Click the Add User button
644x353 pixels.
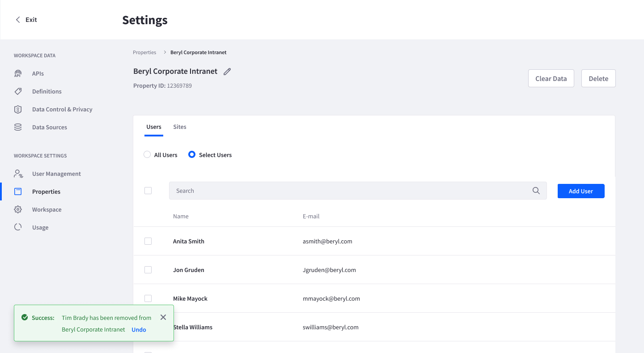[x=580, y=191]
